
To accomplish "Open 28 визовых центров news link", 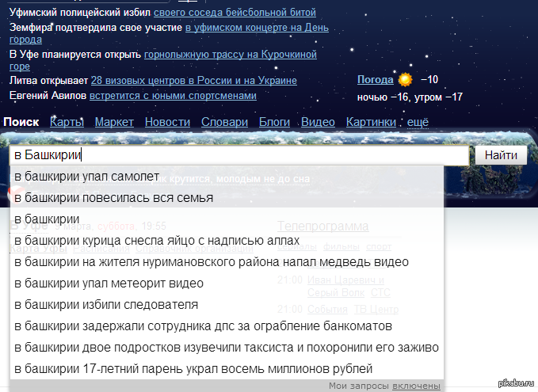I will [194, 80].
